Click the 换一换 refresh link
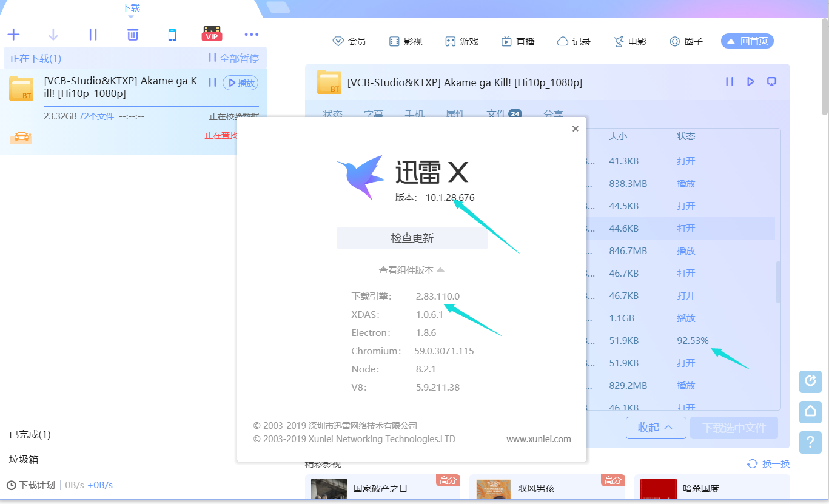 tap(774, 463)
